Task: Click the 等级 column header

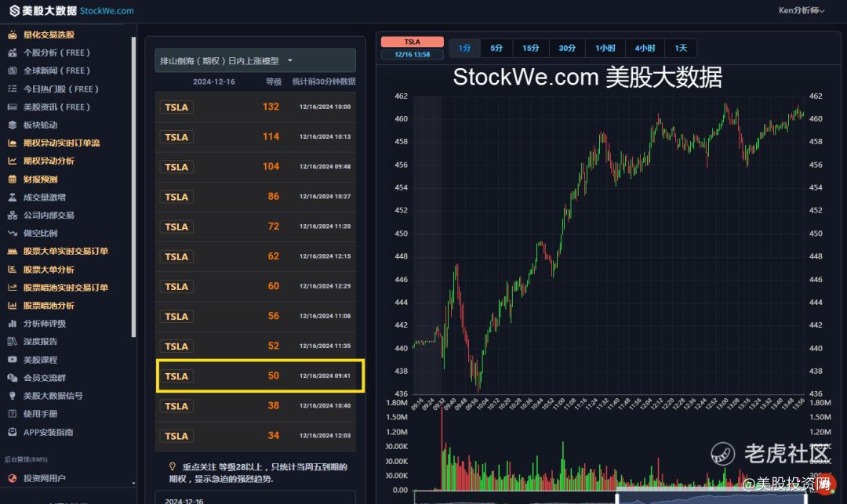Action: 274,82
